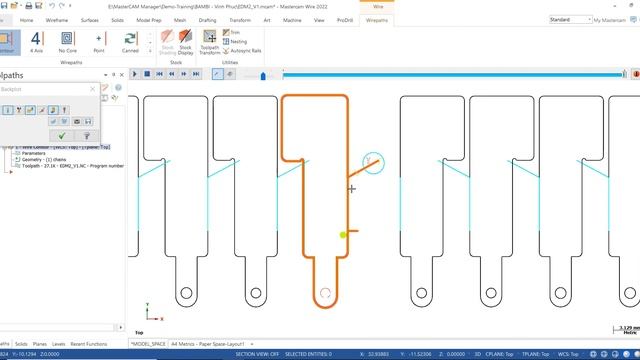Select the Parameters tree item
640x360 pixels.
[33, 153]
